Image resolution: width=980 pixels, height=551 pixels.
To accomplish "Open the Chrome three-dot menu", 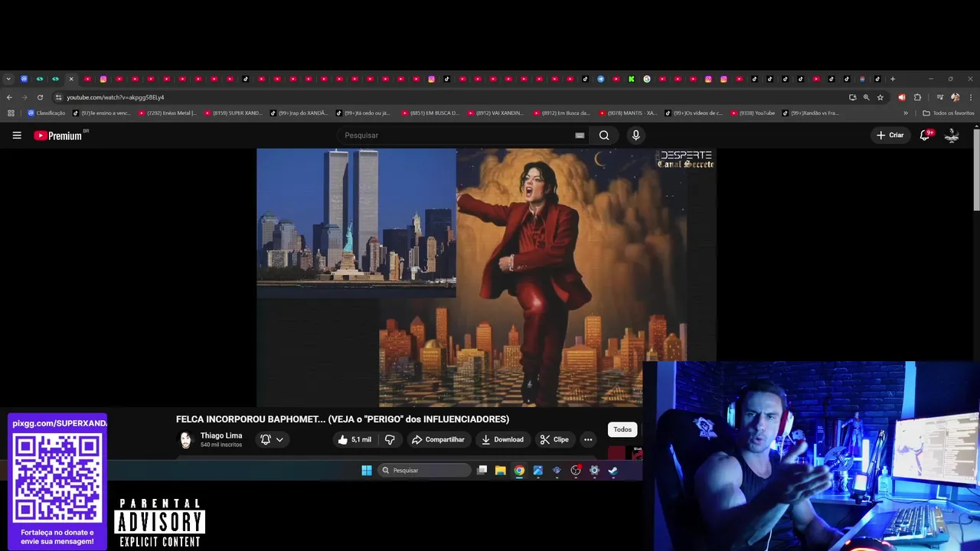I will [971, 97].
